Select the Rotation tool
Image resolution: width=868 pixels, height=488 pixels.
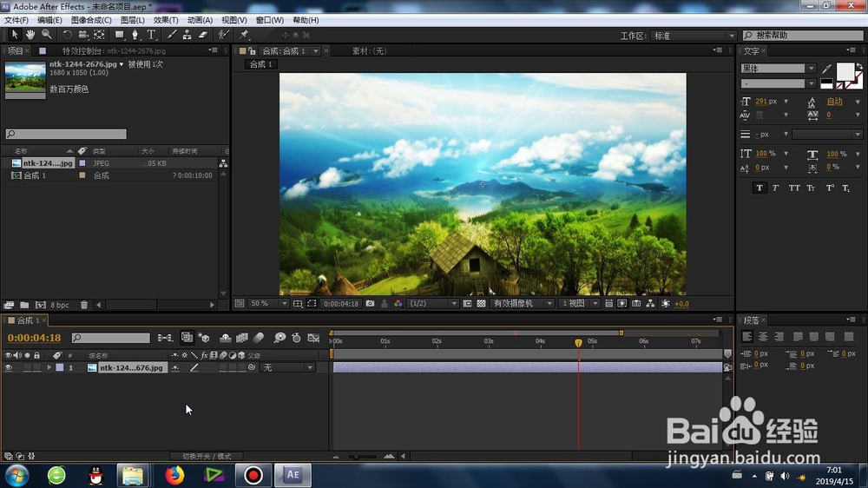(67, 35)
